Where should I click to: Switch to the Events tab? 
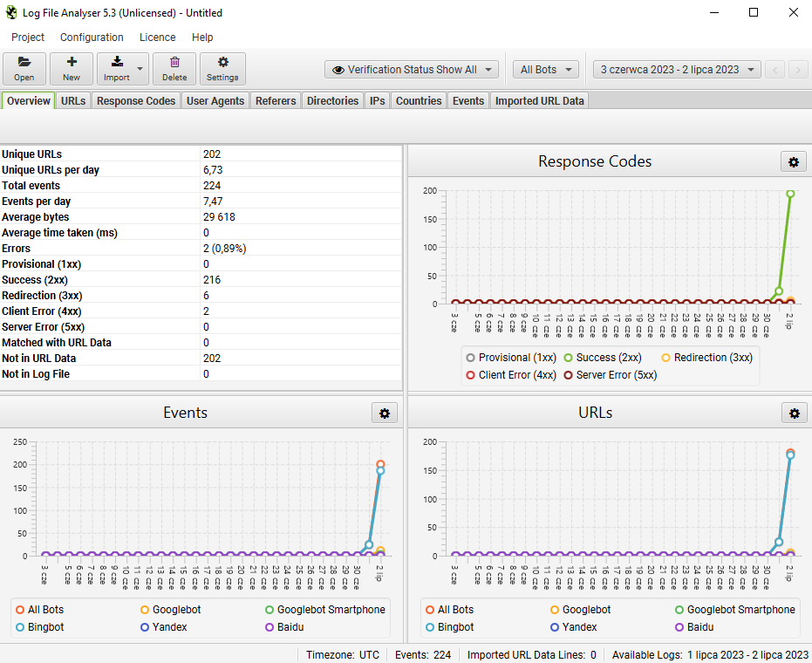click(468, 101)
